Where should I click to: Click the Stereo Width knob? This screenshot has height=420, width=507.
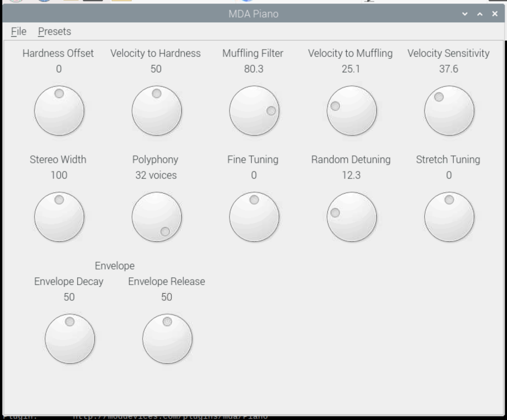(x=59, y=217)
